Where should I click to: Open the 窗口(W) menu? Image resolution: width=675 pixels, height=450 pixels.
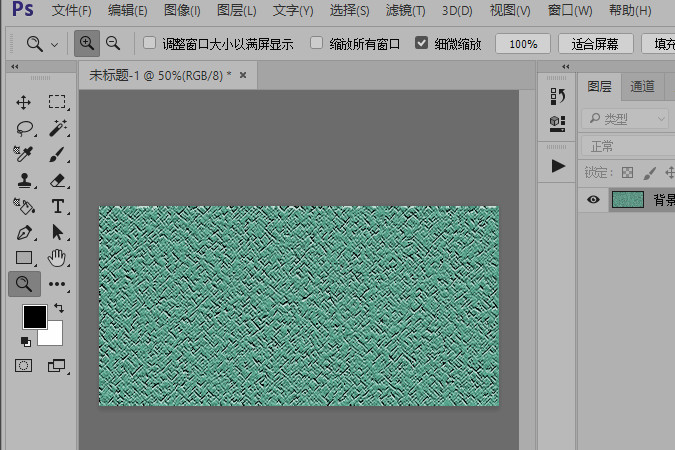click(x=570, y=10)
